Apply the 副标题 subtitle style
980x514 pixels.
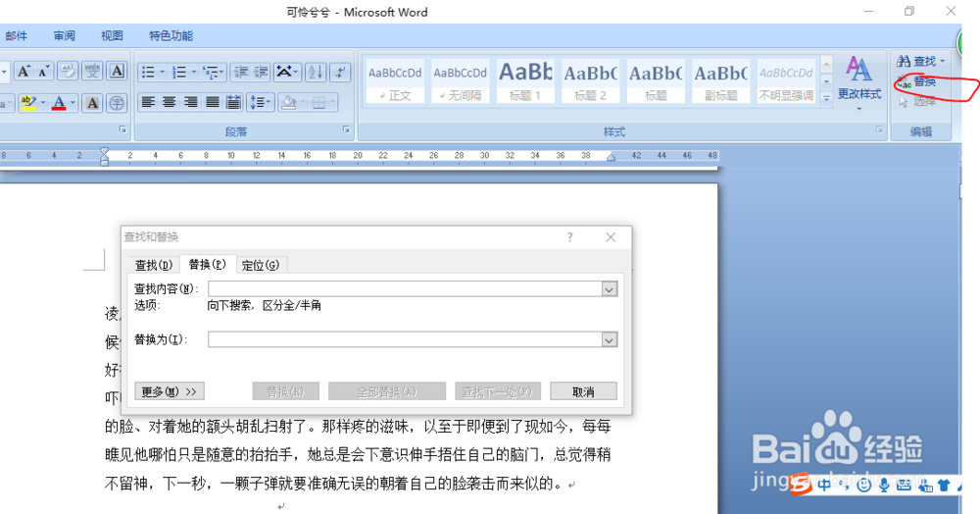click(720, 81)
